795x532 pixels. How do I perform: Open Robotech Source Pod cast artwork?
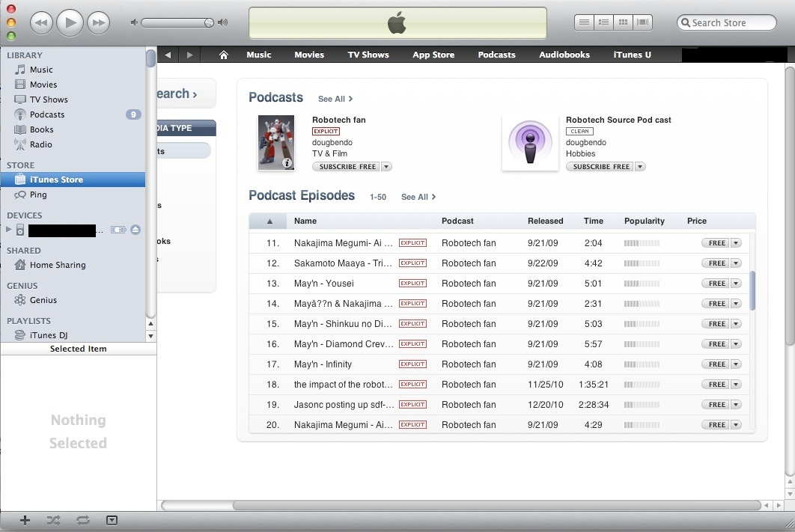click(530, 143)
